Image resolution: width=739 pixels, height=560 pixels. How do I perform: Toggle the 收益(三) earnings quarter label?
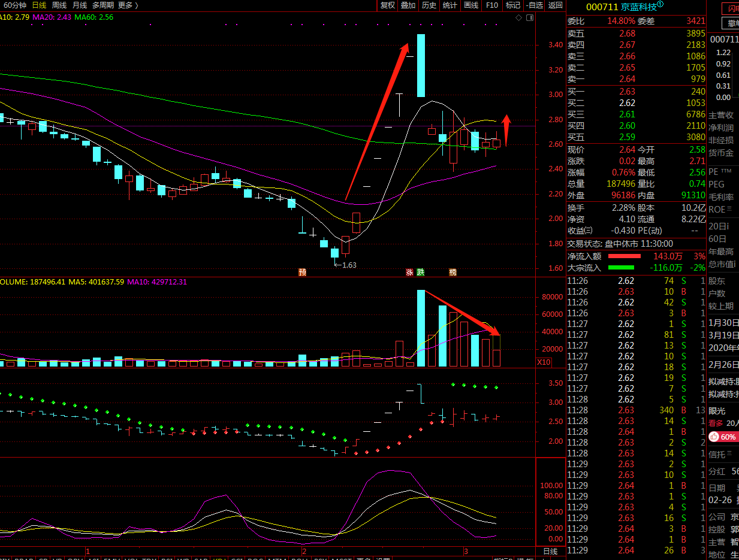(x=580, y=230)
